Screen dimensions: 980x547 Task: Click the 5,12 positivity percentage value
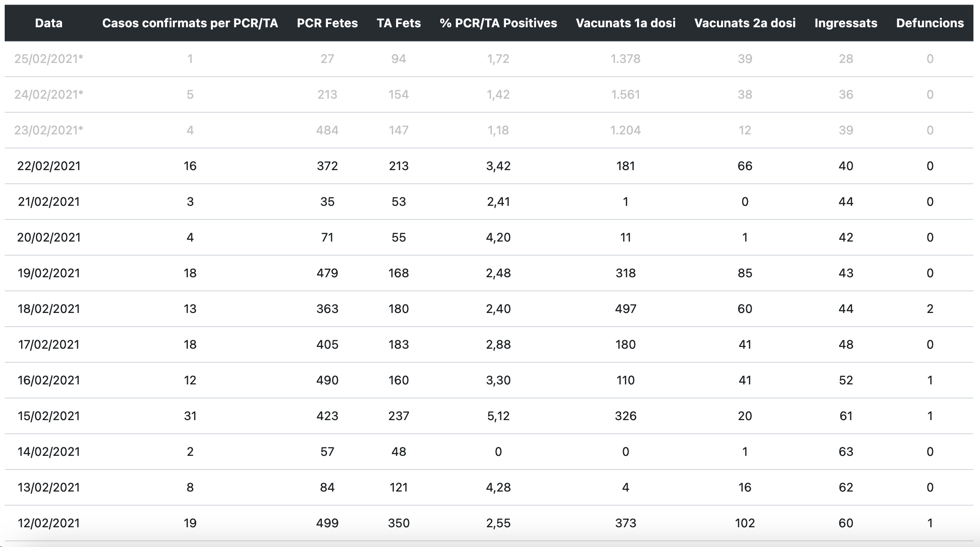point(498,416)
